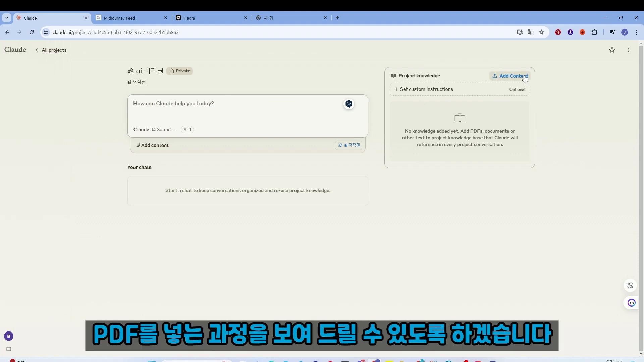644x362 pixels.
Task: Open Set custom instructions
Action: 460,89
